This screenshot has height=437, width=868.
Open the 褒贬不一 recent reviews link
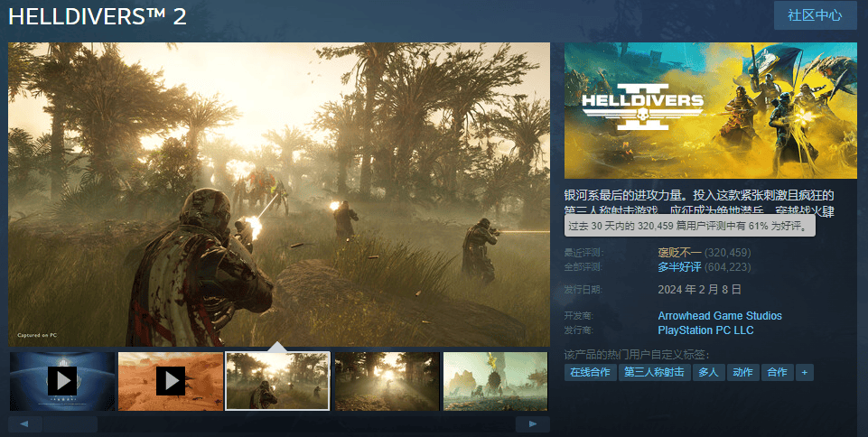(680, 253)
